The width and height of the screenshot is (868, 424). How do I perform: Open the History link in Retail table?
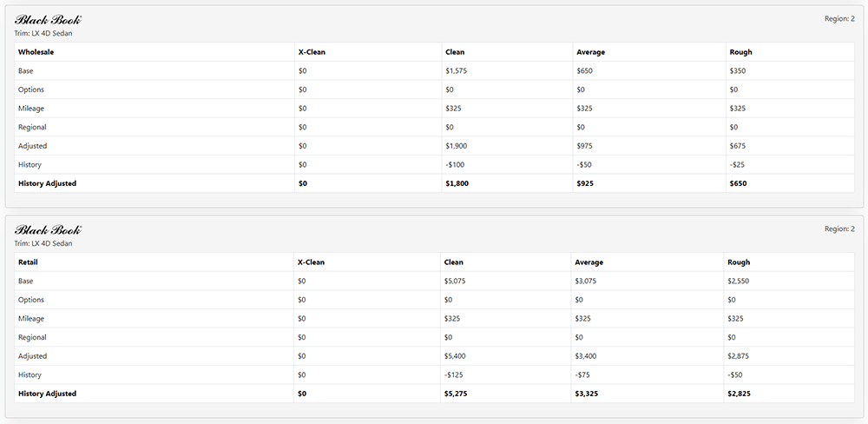tap(30, 375)
